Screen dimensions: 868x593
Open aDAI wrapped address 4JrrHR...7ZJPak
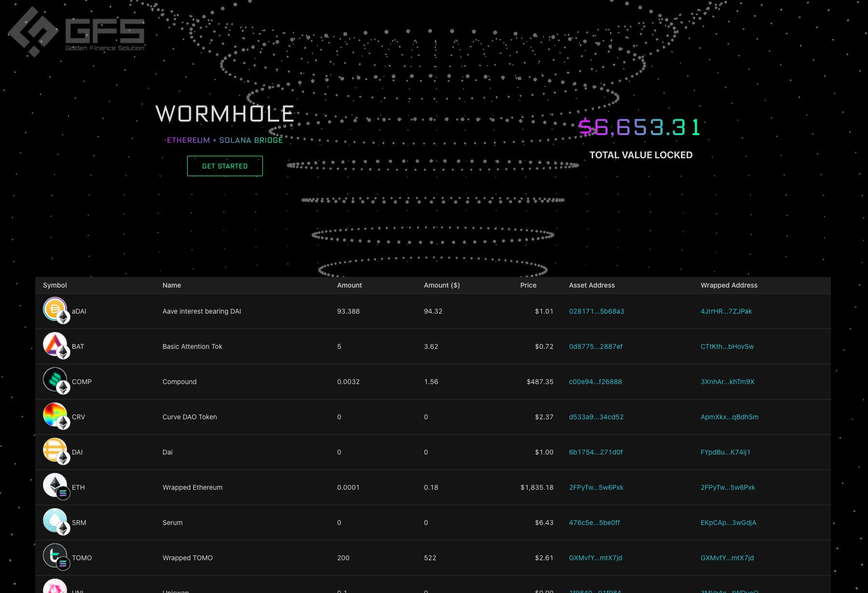726,311
